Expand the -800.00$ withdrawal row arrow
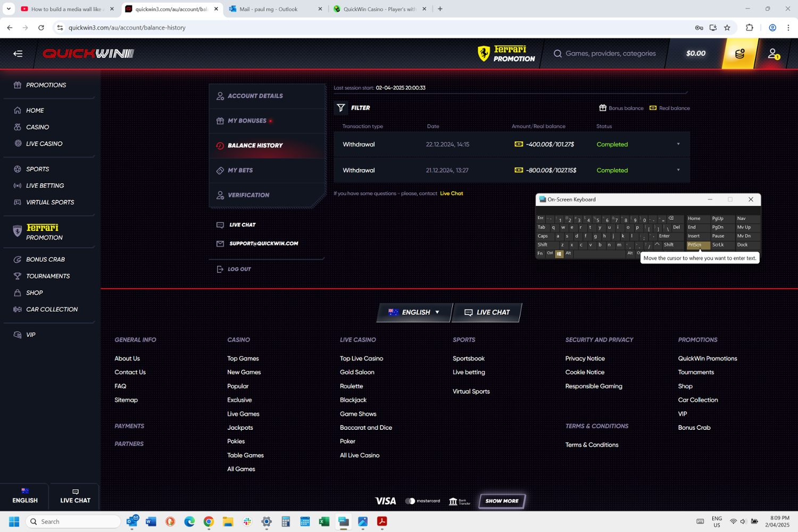The width and height of the screenshot is (798, 532). click(678, 170)
